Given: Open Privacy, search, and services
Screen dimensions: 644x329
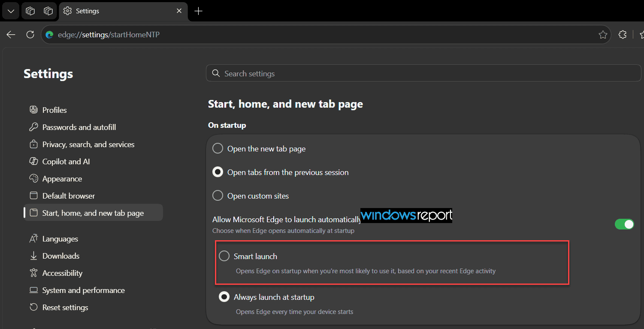Looking at the screenshot, I should point(94,145).
